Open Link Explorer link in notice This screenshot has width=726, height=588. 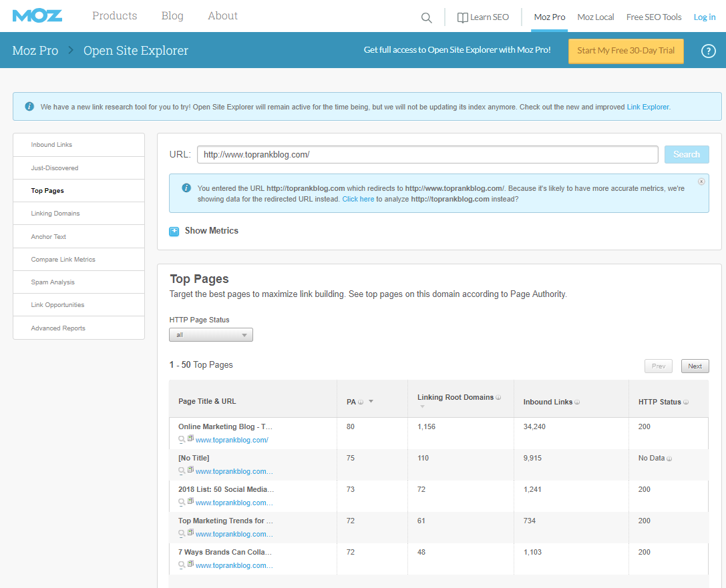pyautogui.click(x=648, y=107)
